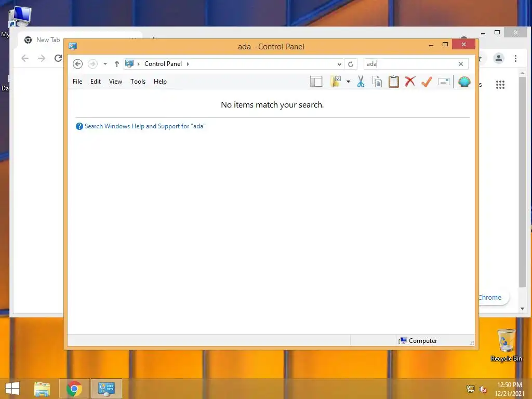This screenshot has width=532, height=399.
Task: Click the Cut scissors icon
Action: 361,82
